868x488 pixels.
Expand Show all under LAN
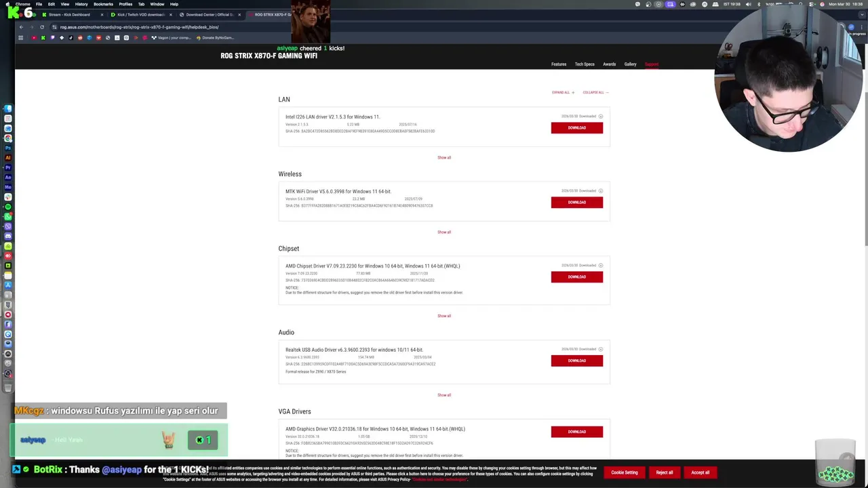tap(444, 157)
